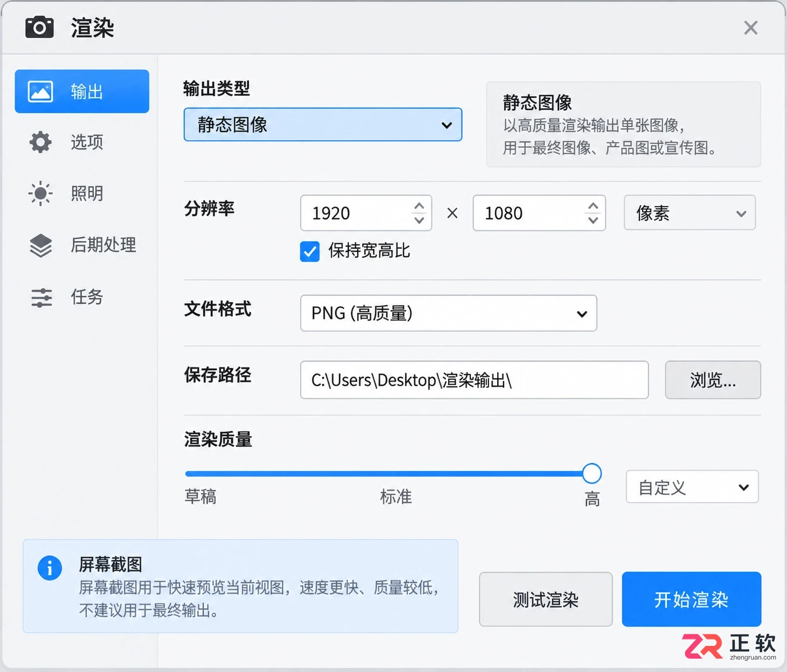Decrease width value 1920 with down arrow
This screenshot has width=787, height=672.
click(419, 220)
